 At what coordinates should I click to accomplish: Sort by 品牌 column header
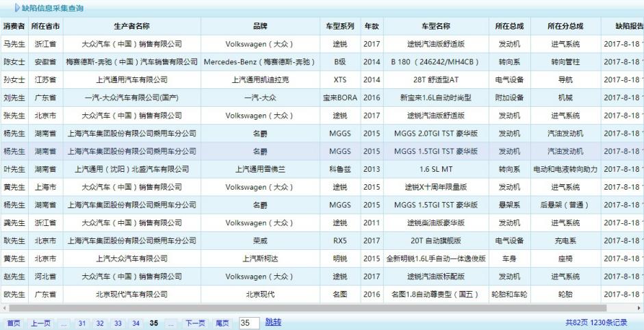pos(260,26)
